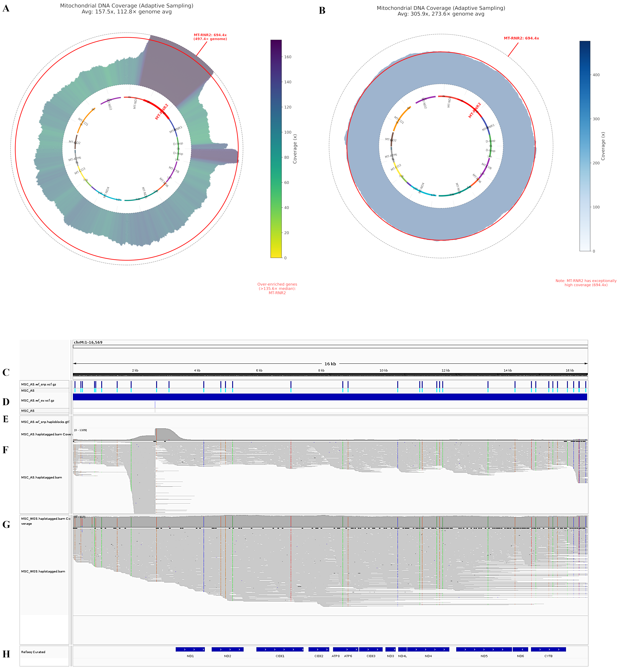The height and width of the screenshot is (672, 619).
Task: Click the dark blue SV track bar
Action: pyautogui.click(x=330, y=397)
